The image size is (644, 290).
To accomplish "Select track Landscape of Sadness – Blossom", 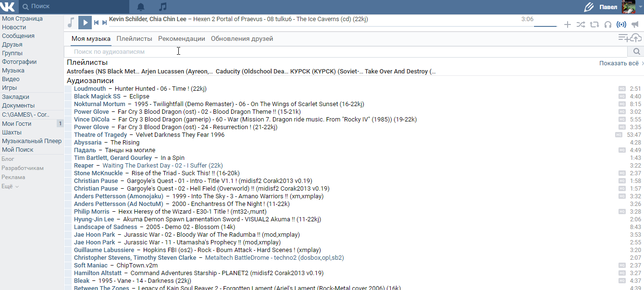I will point(354,227).
